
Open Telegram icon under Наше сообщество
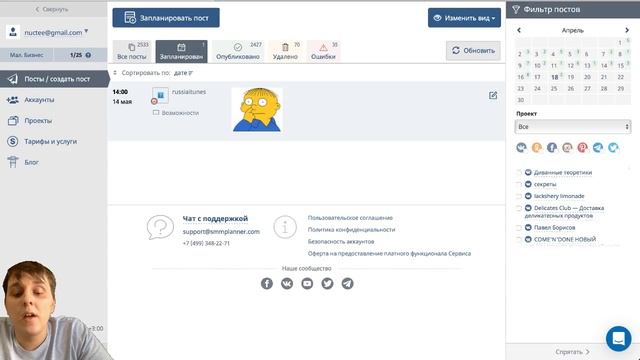click(x=347, y=283)
